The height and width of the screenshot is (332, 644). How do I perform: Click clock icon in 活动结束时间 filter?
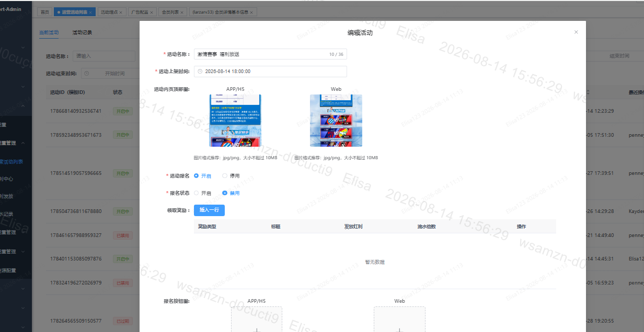click(x=87, y=74)
